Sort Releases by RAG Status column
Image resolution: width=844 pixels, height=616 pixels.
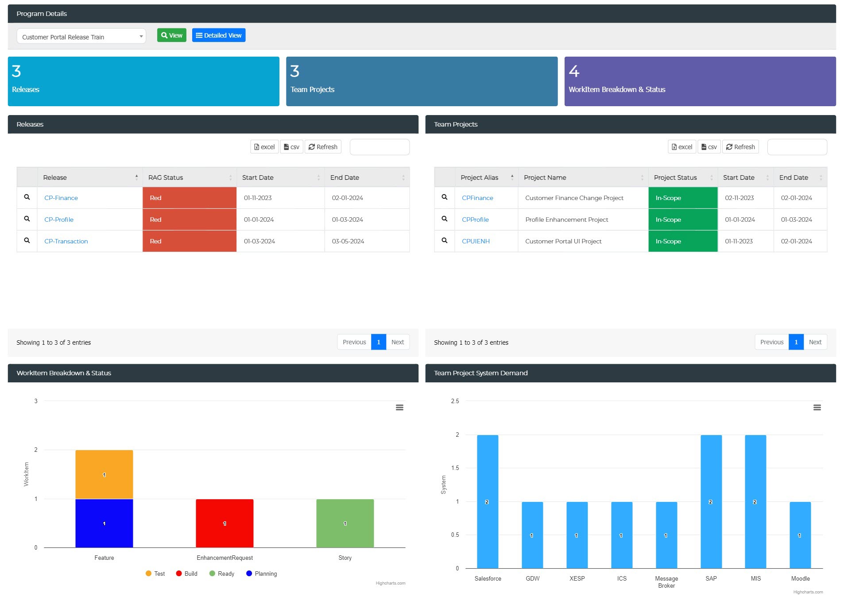(190, 177)
